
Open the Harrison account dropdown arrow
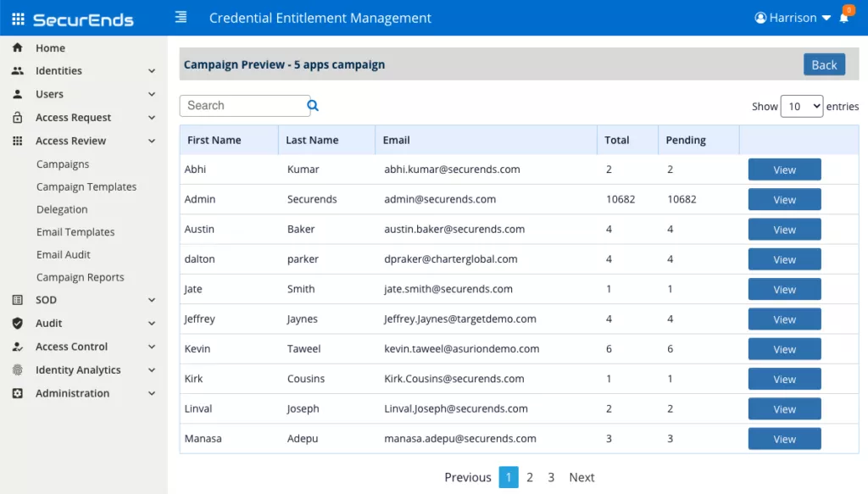point(826,19)
